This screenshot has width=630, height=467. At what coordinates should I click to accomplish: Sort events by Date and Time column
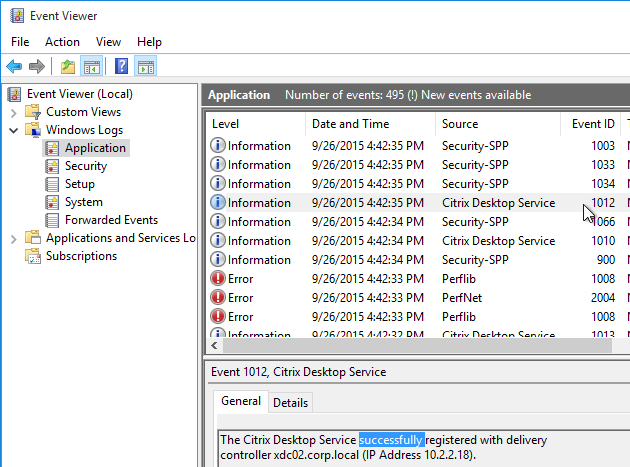(350, 124)
